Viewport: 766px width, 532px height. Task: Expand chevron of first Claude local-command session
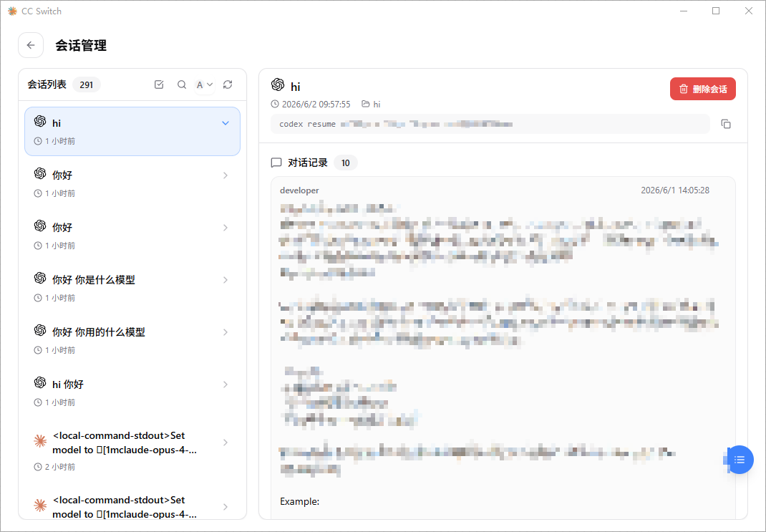226,442
